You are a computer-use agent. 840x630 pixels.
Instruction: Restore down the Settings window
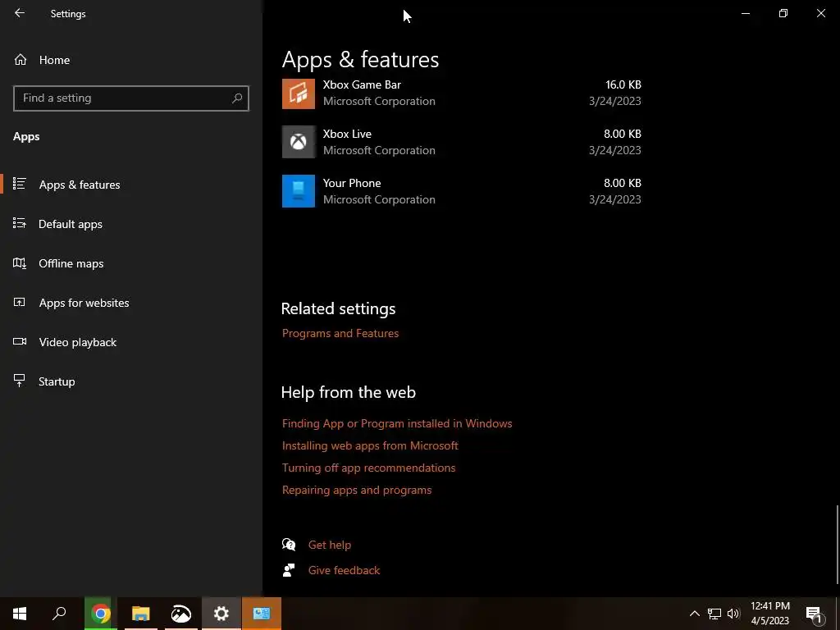coord(783,13)
